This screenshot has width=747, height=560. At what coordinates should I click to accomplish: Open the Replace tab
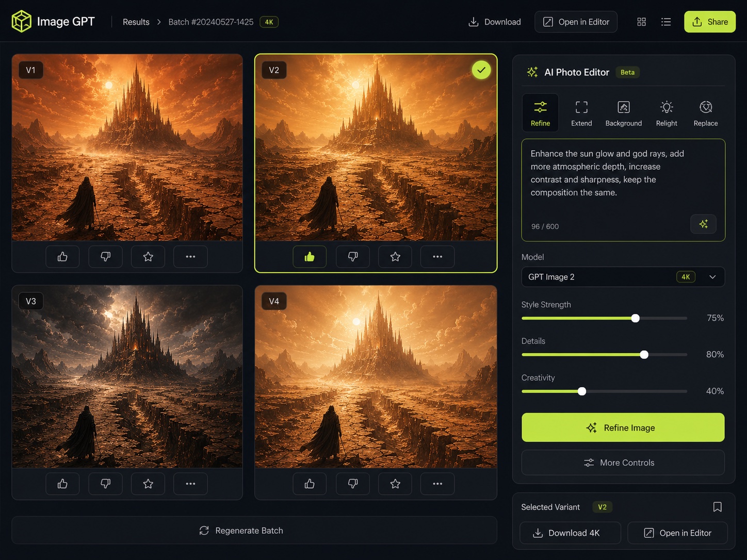pos(706,113)
